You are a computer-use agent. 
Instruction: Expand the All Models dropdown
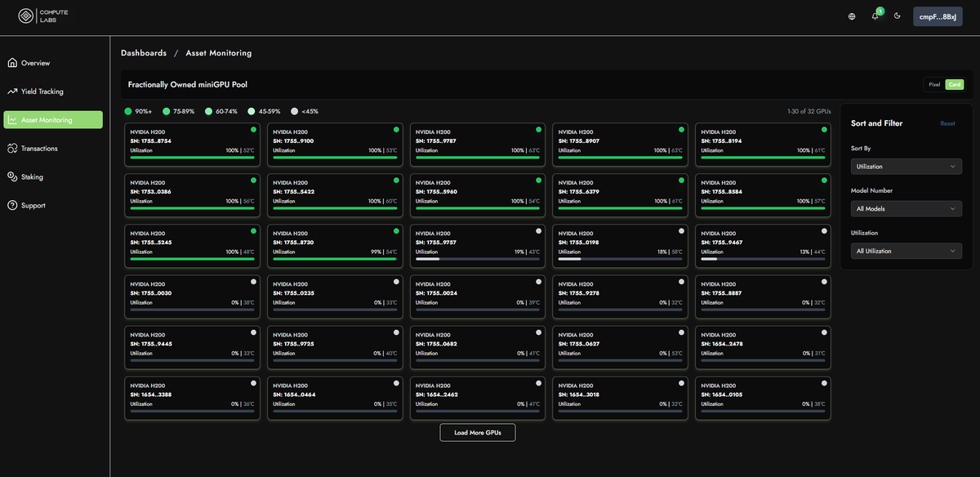click(906, 209)
